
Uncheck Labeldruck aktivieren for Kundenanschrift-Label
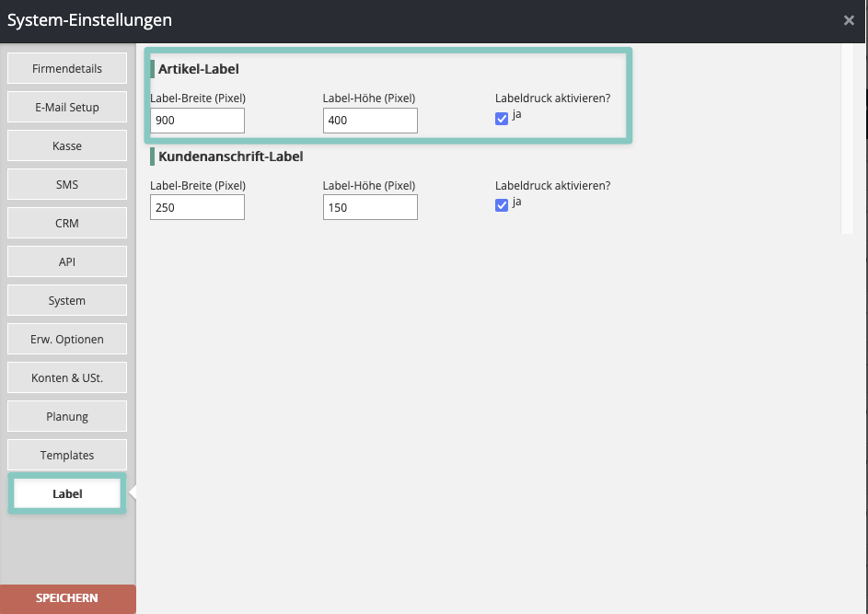502,205
